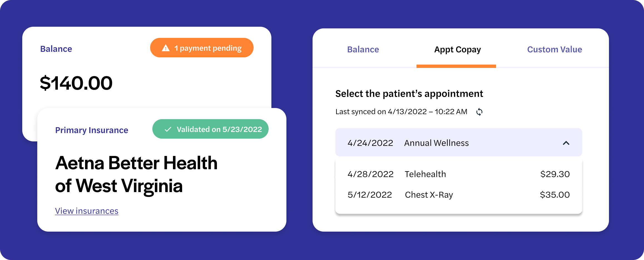Click the $35.00 copay amount
The width and height of the screenshot is (644, 260).
(x=555, y=195)
